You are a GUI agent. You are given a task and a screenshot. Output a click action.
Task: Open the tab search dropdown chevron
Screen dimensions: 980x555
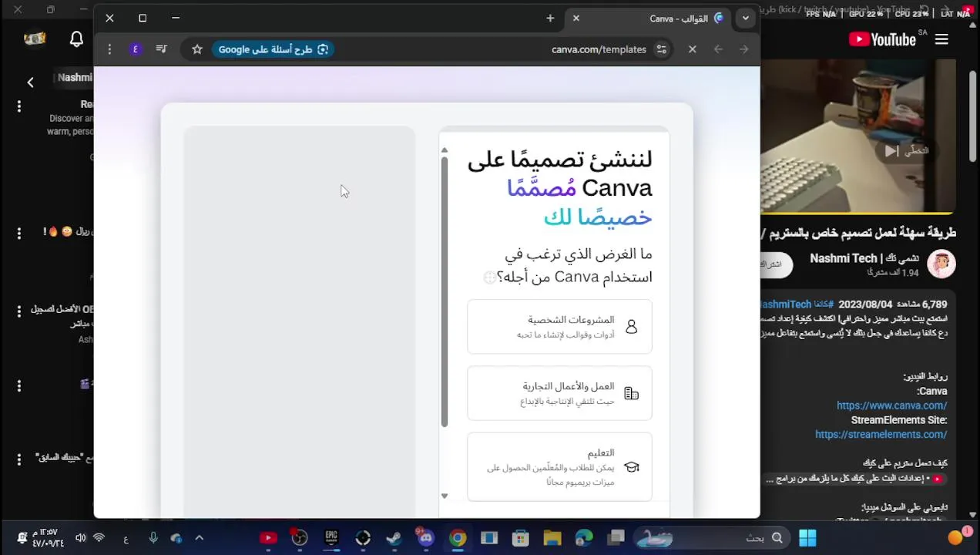tap(745, 18)
